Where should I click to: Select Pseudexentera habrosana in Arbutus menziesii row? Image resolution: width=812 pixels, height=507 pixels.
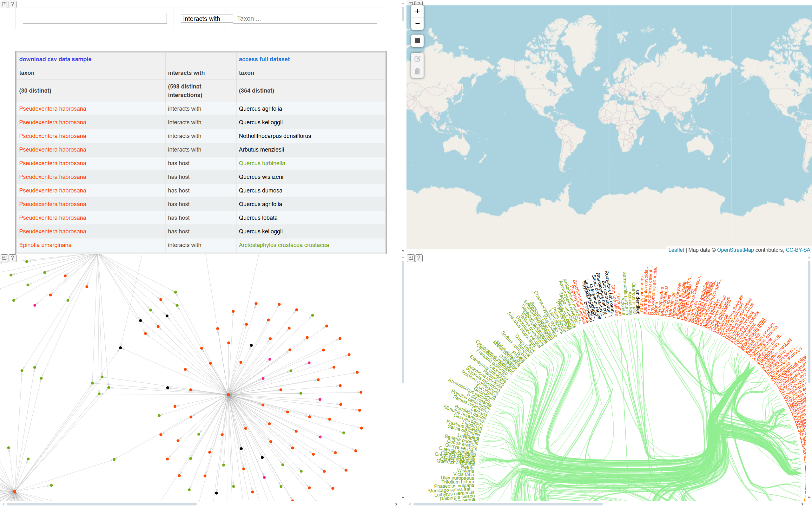pyautogui.click(x=53, y=150)
